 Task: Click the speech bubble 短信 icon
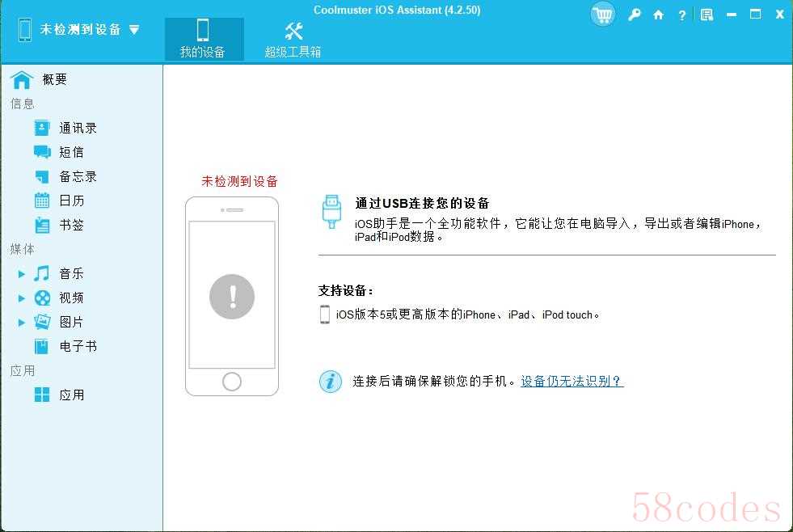[x=42, y=152]
